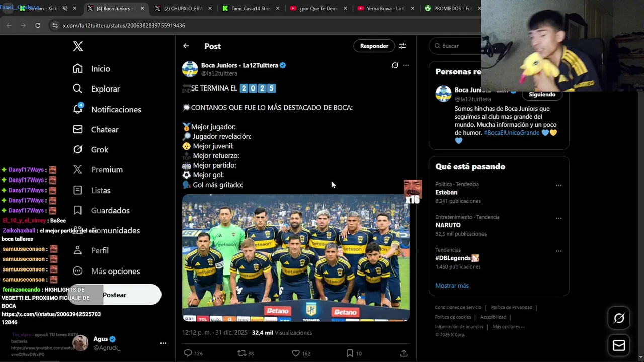Image resolution: width=644 pixels, height=362 pixels.
Task: Open Agus account menu three dots
Action: [x=163, y=343]
